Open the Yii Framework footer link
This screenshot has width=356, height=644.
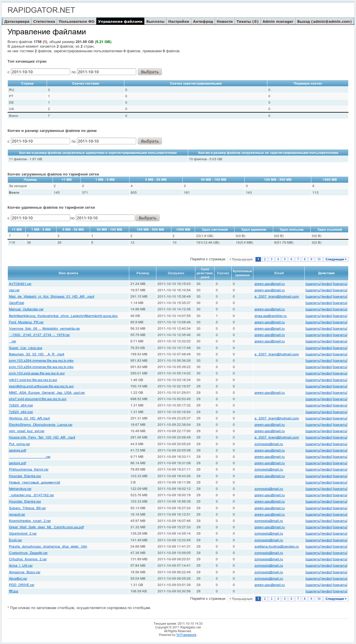click(186, 635)
